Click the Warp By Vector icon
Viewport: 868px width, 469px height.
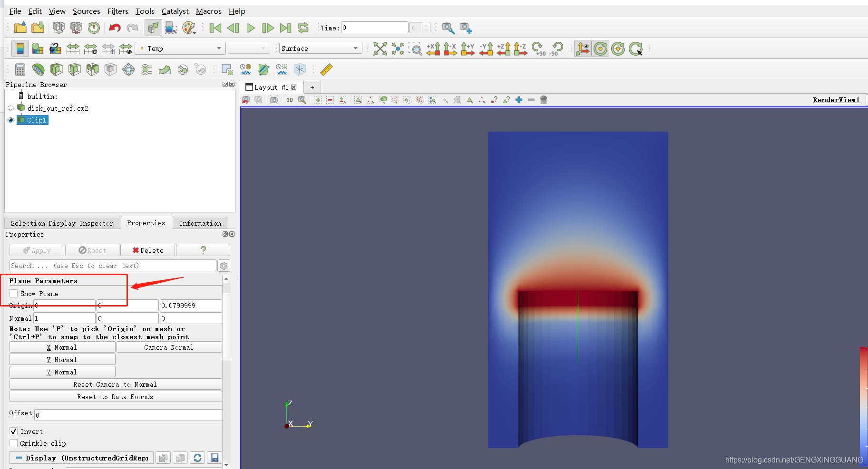[x=165, y=70]
